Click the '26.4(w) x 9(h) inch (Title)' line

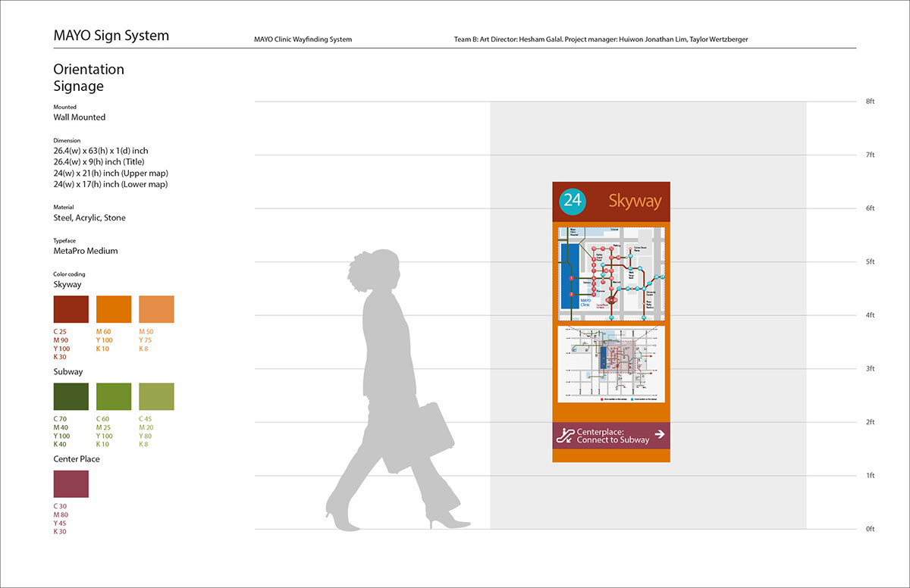click(x=99, y=162)
